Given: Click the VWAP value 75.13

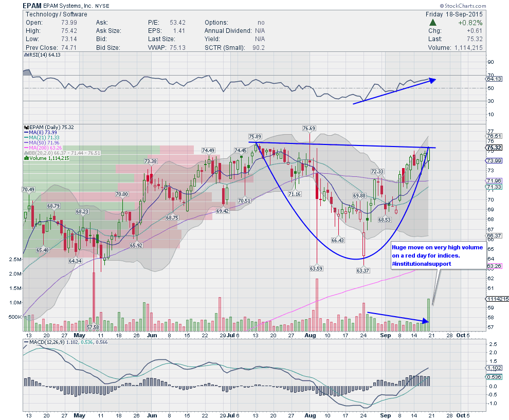Looking at the screenshot, I should click(177, 47).
